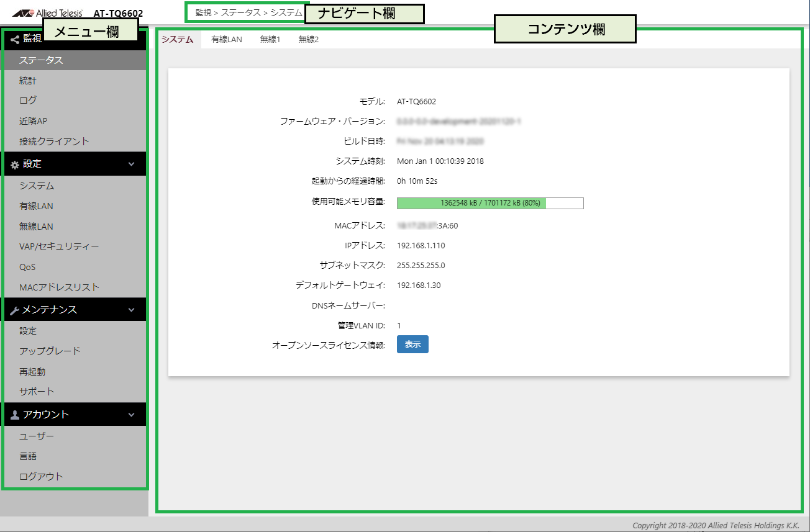The image size is (810, 532).
Task: Switch to the システム tab
Action: click(x=178, y=39)
